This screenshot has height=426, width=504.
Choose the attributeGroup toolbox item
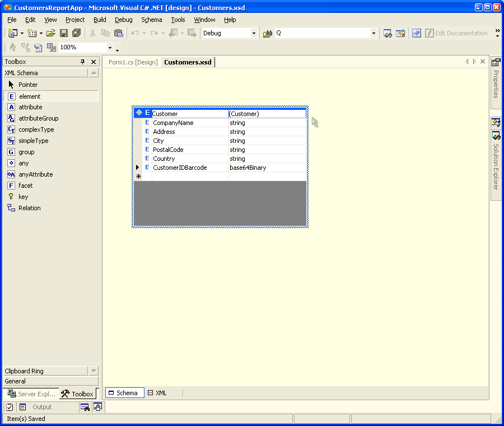[38, 118]
